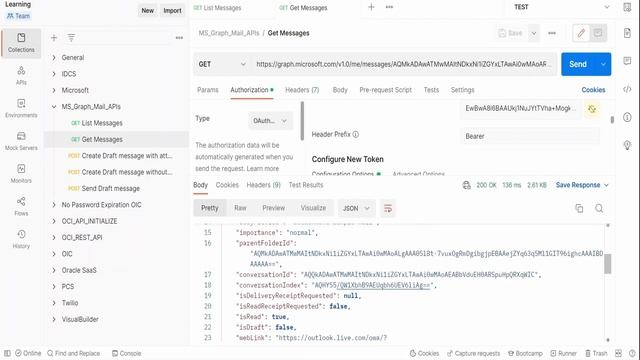Open the Environments sidebar panel
Screen dimensions: 640x360
coord(21,109)
